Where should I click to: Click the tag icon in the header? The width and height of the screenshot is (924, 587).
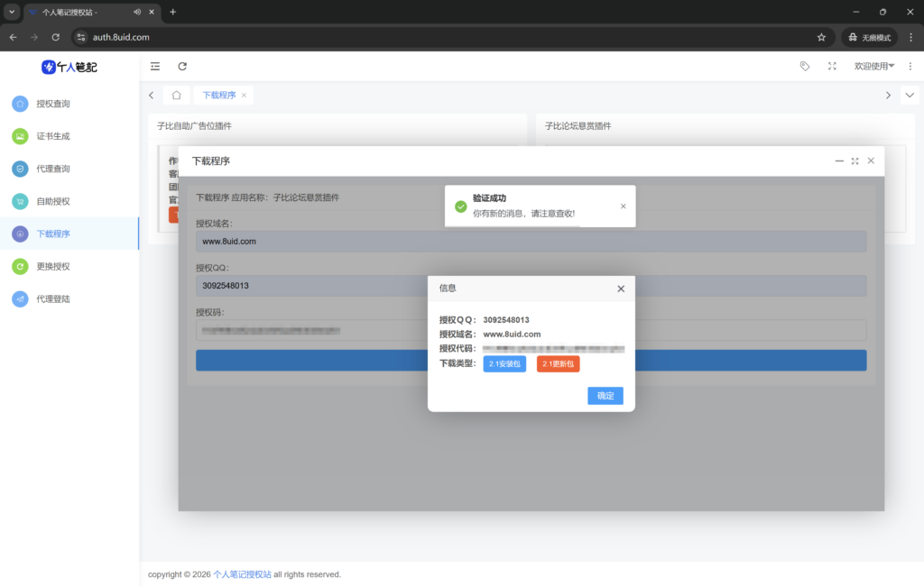coord(804,67)
